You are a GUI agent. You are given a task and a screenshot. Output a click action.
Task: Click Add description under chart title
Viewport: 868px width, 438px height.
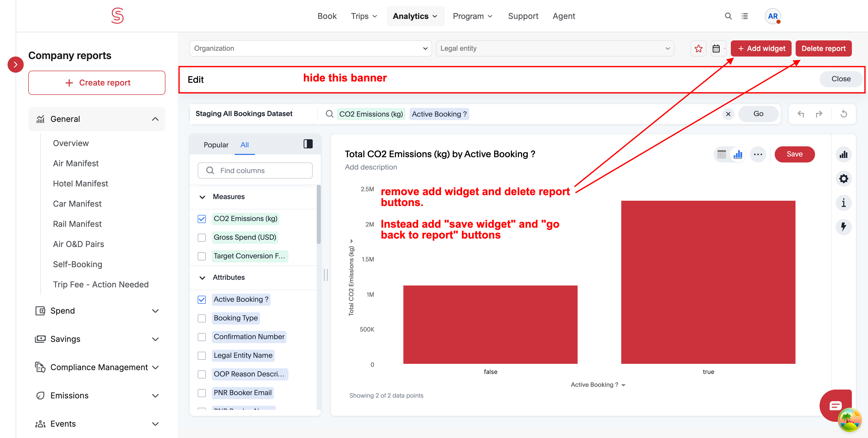(371, 167)
